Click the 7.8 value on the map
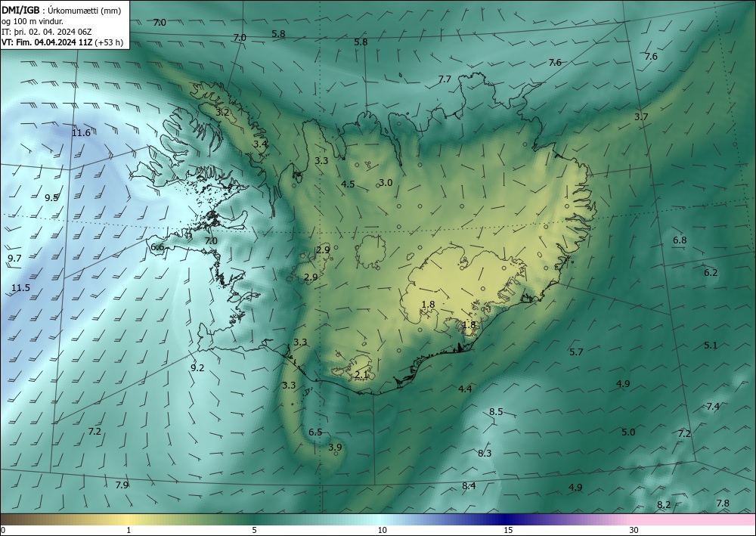Screen dimensions: 756x536 [x=723, y=503]
